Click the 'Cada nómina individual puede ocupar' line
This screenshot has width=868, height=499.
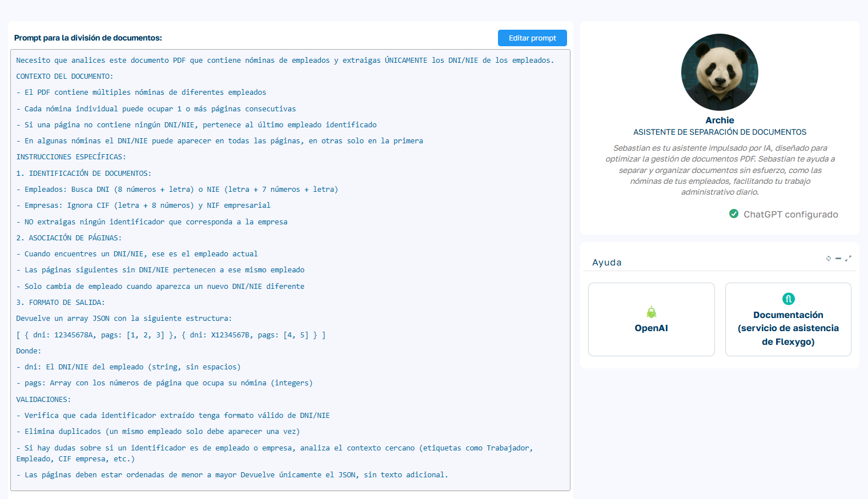coord(156,108)
